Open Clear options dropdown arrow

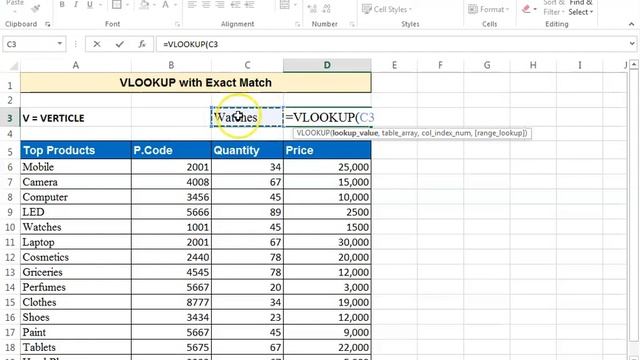[535, 9]
